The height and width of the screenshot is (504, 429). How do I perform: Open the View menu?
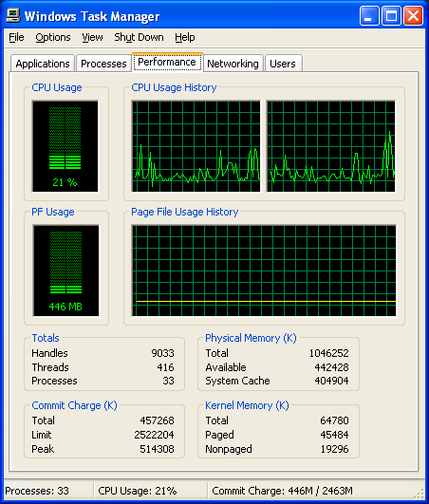(x=92, y=37)
